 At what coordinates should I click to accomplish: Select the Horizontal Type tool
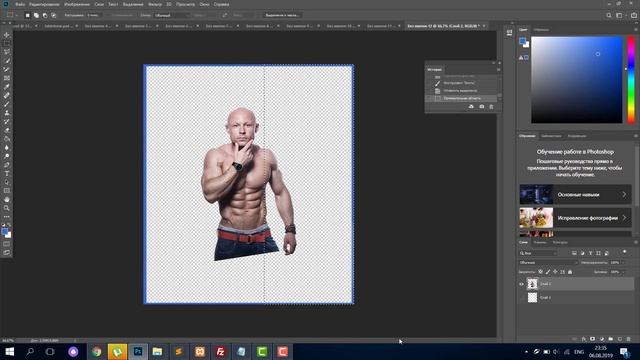point(7,173)
